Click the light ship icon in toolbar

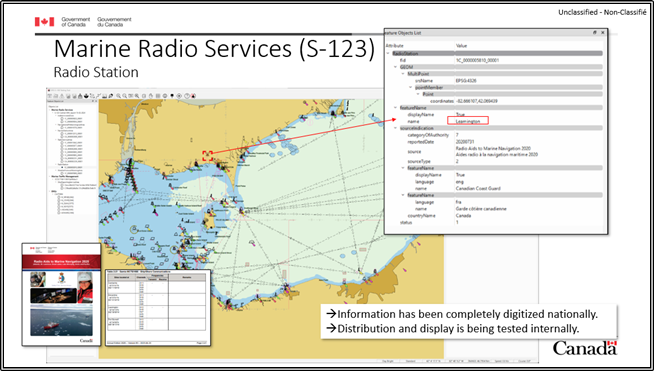click(80, 96)
